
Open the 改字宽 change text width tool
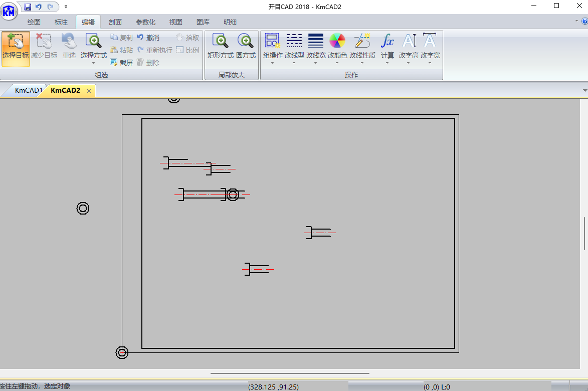click(430, 46)
